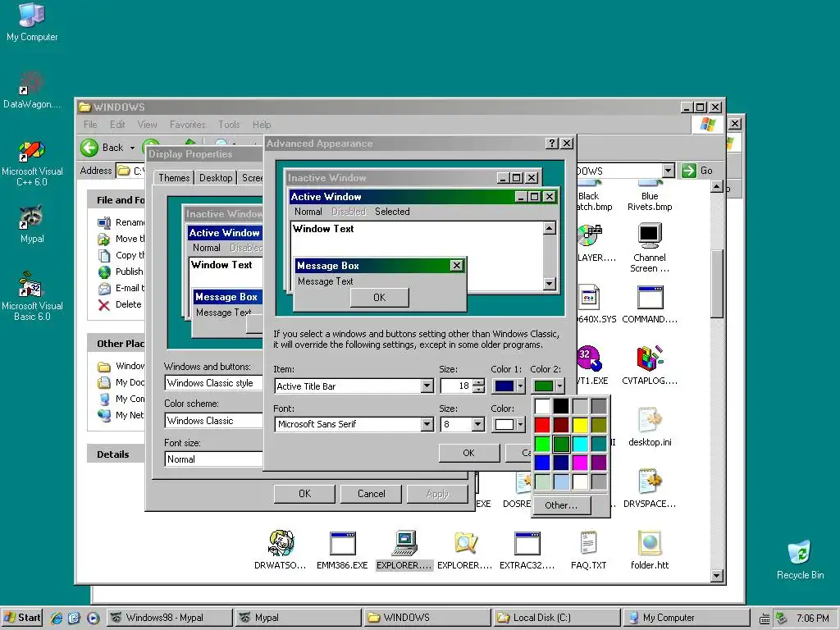
Task: Pick the bright green color swatch
Action: [542, 444]
